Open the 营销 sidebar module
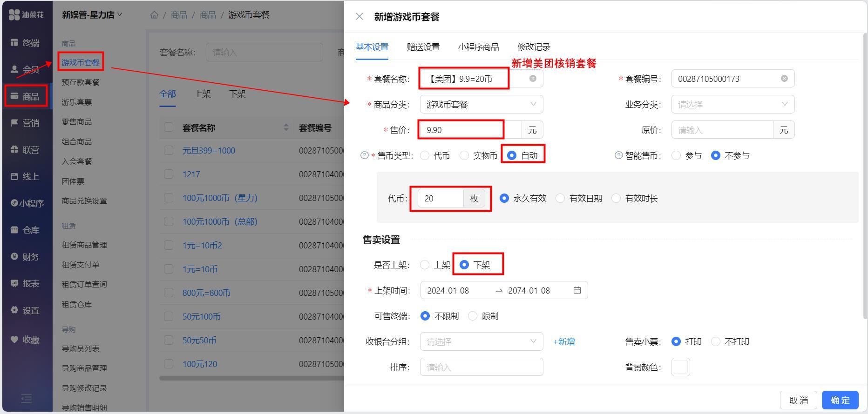The width and height of the screenshot is (868, 414). pyautogui.click(x=26, y=123)
